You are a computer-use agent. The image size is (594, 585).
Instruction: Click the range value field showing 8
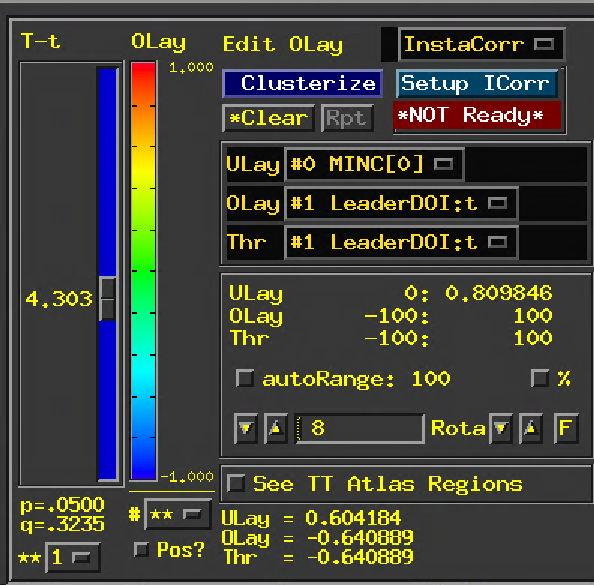pos(359,429)
